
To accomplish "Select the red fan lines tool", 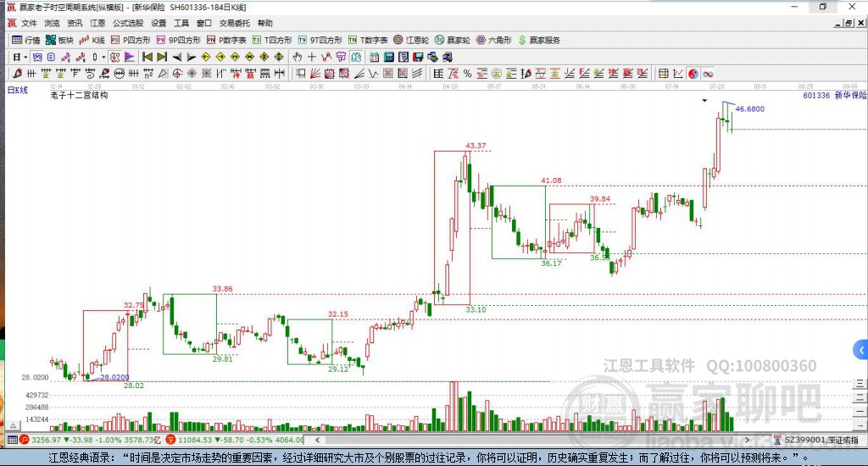I will click(x=315, y=74).
